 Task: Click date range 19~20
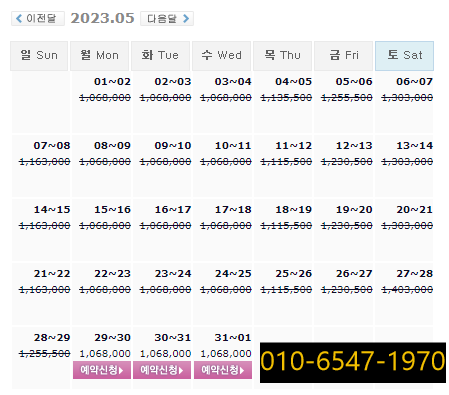click(354, 210)
